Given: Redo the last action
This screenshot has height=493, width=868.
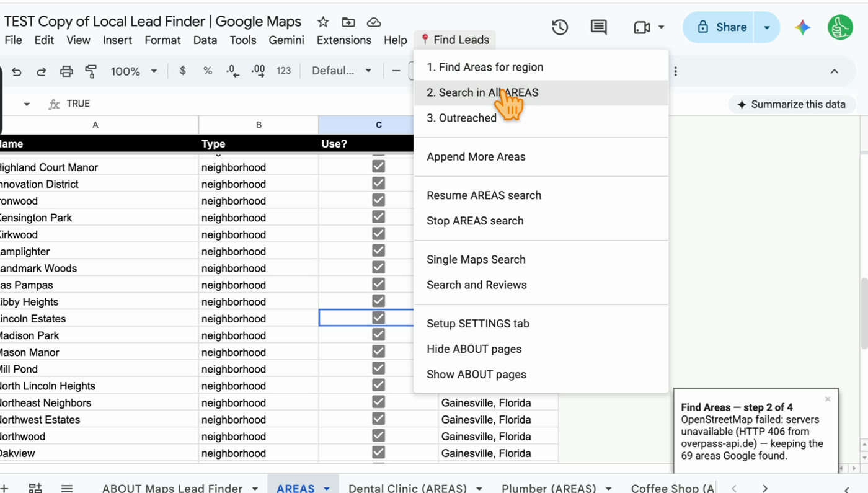Looking at the screenshot, I should point(41,71).
